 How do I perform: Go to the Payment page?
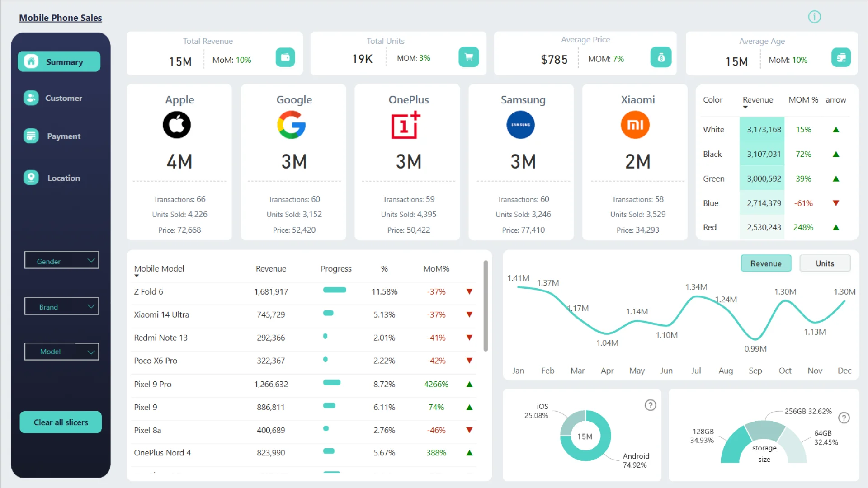click(63, 136)
